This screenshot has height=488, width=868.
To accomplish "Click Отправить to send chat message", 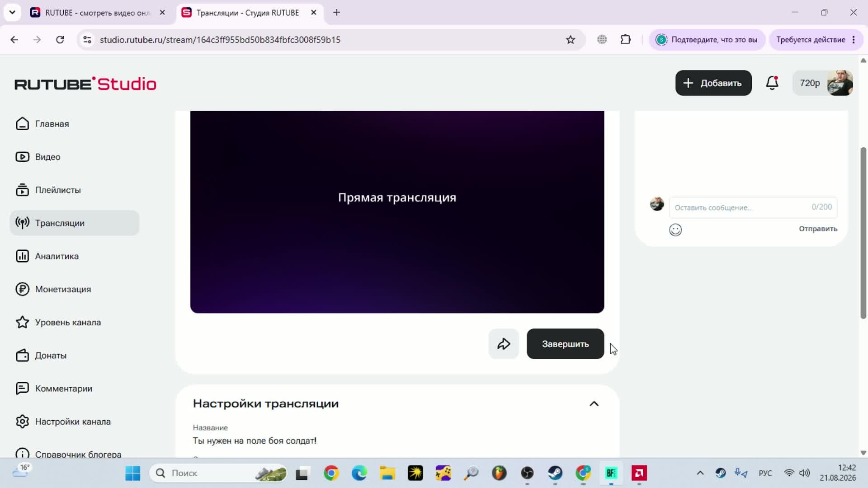I will click(818, 229).
